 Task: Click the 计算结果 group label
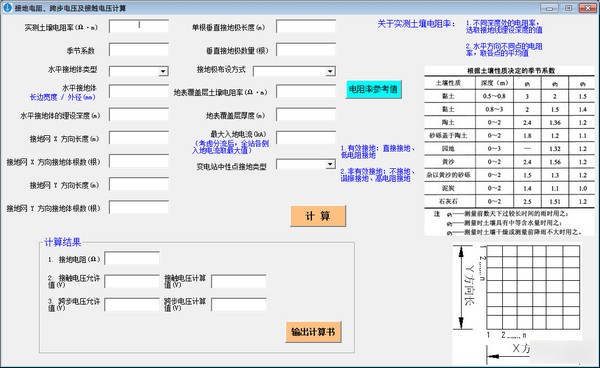pyautogui.click(x=63, y=242)
